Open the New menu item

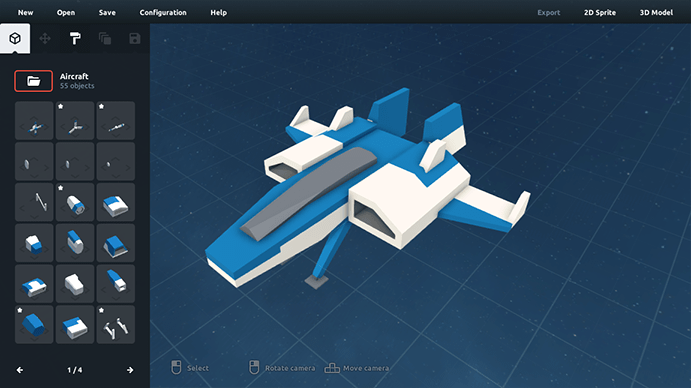[x=25, y=12]
